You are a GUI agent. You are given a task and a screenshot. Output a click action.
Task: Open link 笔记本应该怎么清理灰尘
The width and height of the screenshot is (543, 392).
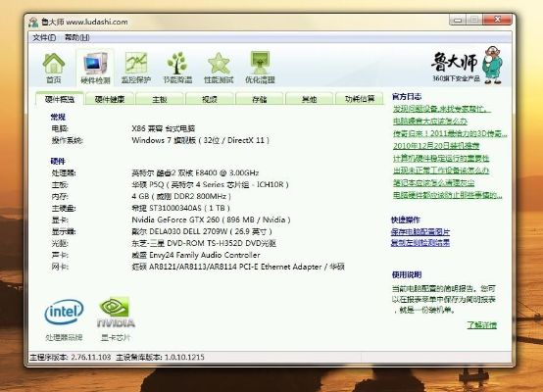point(433,183)
